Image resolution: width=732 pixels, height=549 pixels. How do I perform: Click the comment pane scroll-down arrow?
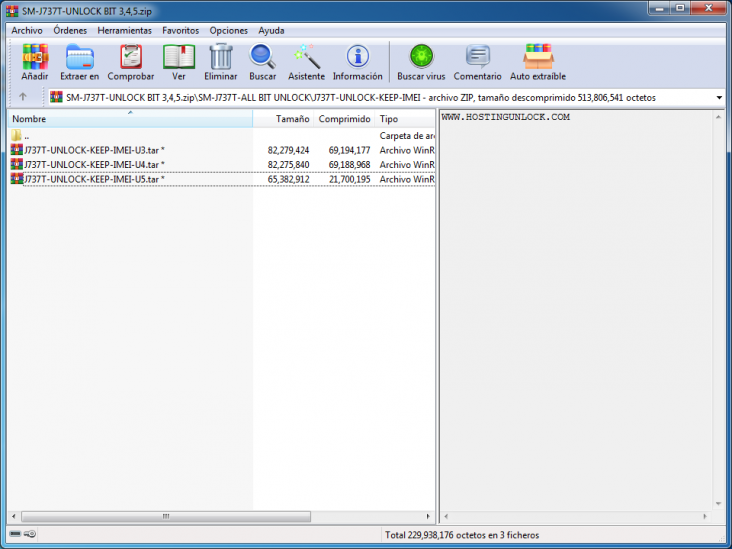[718, 504]
